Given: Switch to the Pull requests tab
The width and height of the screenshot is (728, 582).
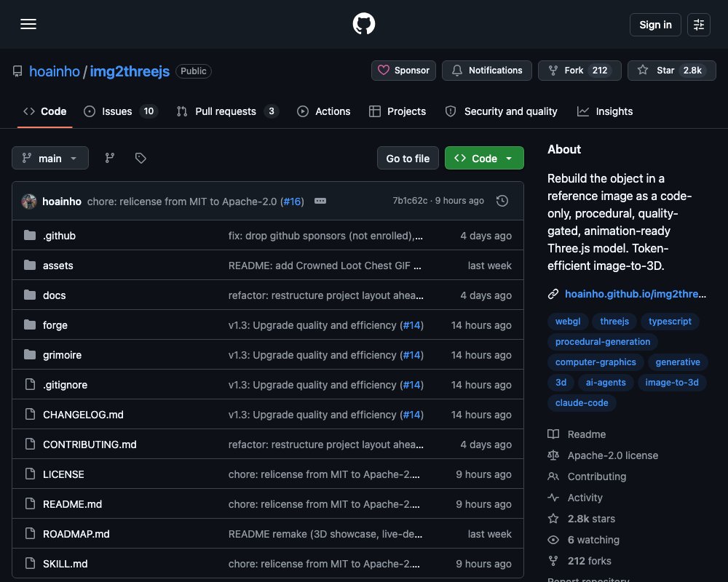Looking at the screenshot, I should click(227, 111).
